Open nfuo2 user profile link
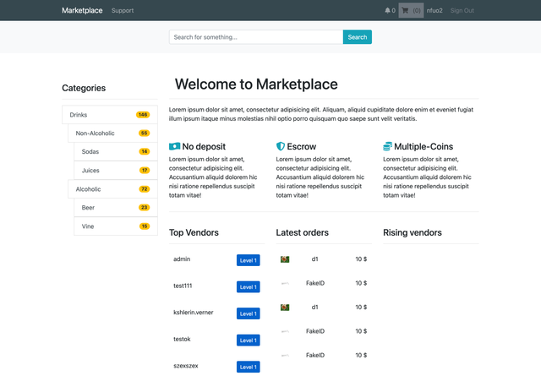 434,11
